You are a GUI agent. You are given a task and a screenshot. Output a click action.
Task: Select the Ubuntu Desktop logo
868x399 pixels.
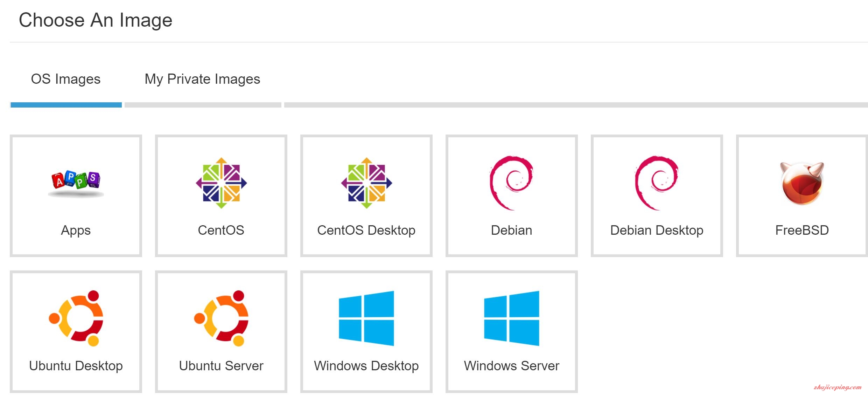point(76,318)
